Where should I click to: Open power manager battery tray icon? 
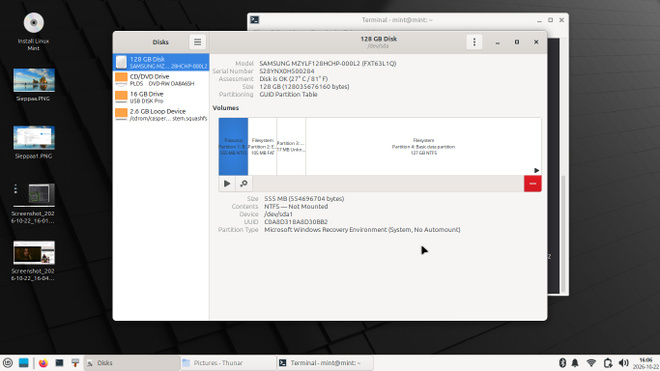607,363
